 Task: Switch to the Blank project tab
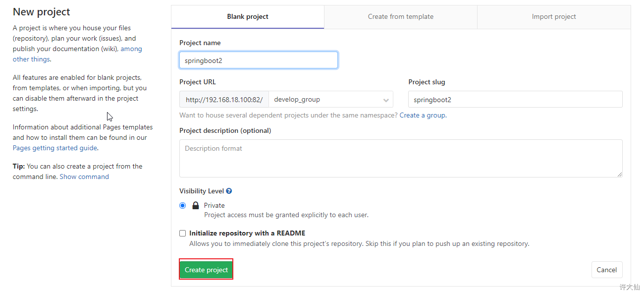click(248, 17)
